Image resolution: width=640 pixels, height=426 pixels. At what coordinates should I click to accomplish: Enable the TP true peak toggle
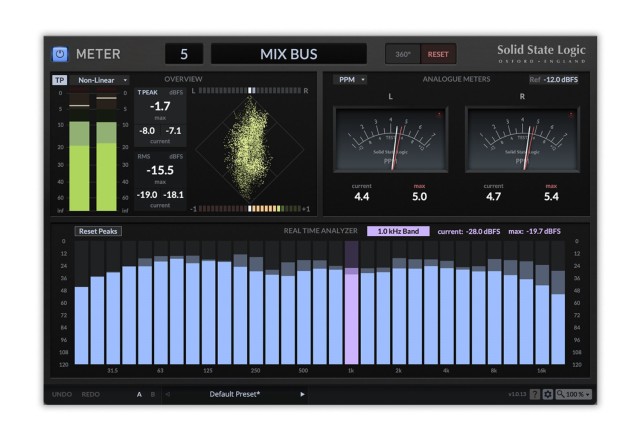58,80
